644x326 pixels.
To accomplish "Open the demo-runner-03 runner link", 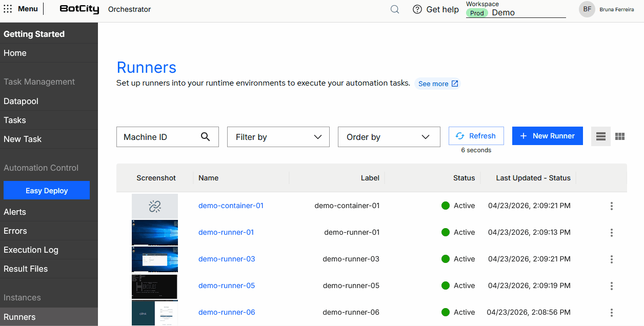I will click(227, 259).
